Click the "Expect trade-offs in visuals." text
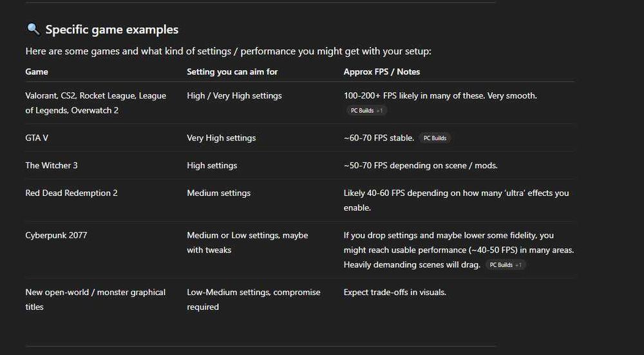The width and height of the screenshot is (644, 355). tap(395, 293)
